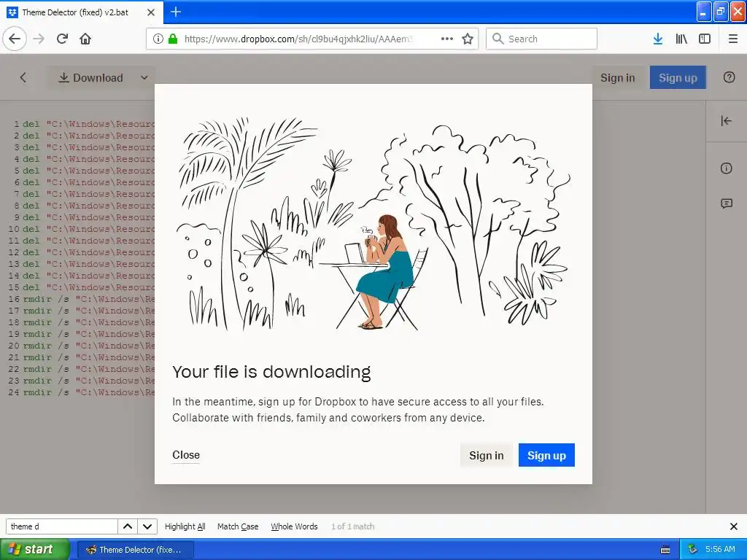This screenshot has width=747, height=560.
Task: Click Sign in on the Dropbox header
Action: [x=617, y=77]
